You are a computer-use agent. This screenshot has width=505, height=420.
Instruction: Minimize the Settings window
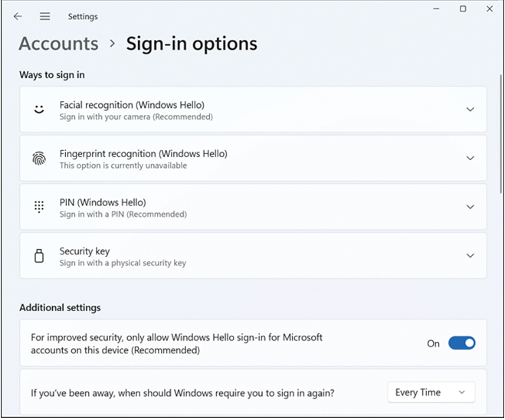(436, 8)
